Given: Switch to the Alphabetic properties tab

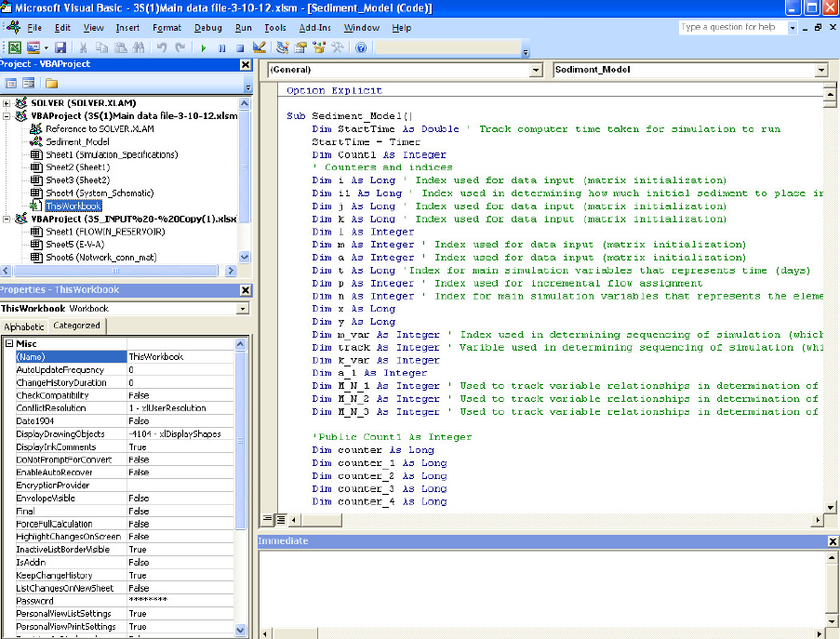Looking at the screenshot, I should [24, 326].
